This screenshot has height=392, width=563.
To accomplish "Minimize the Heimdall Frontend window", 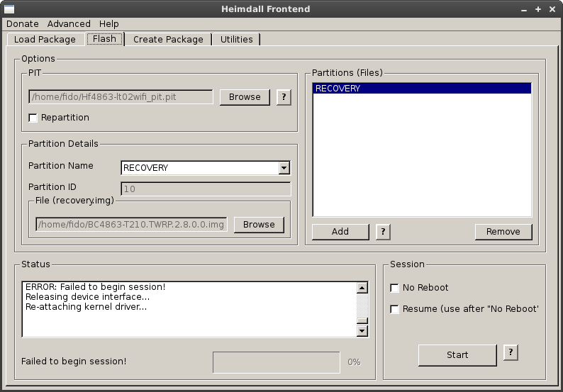I will click(524, 10).
